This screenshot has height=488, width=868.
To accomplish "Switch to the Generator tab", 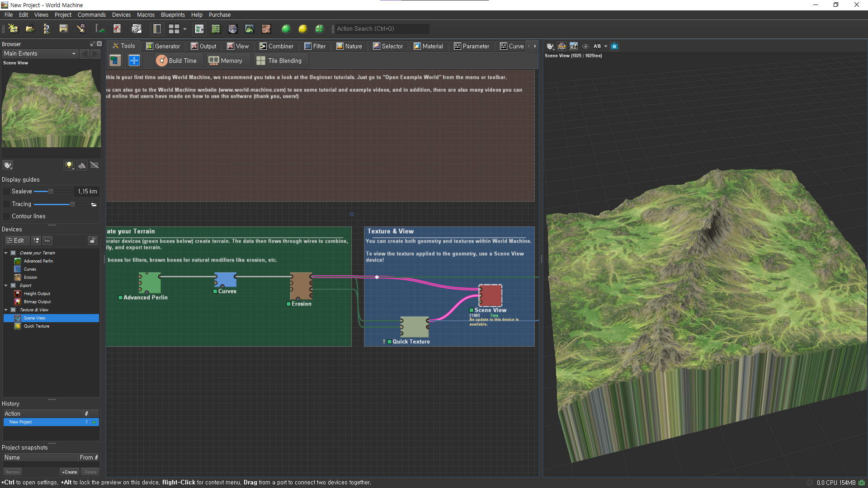I will click(x=163, y=46).
